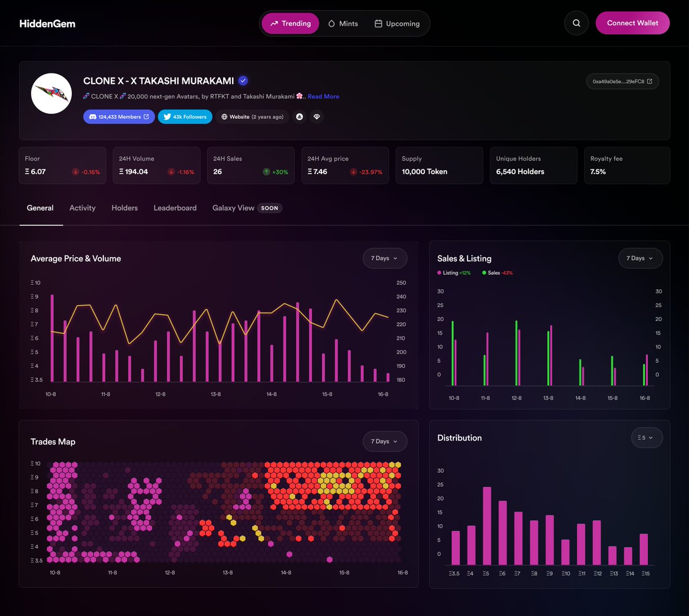Open the Galaxy View tab

[233, 208]
